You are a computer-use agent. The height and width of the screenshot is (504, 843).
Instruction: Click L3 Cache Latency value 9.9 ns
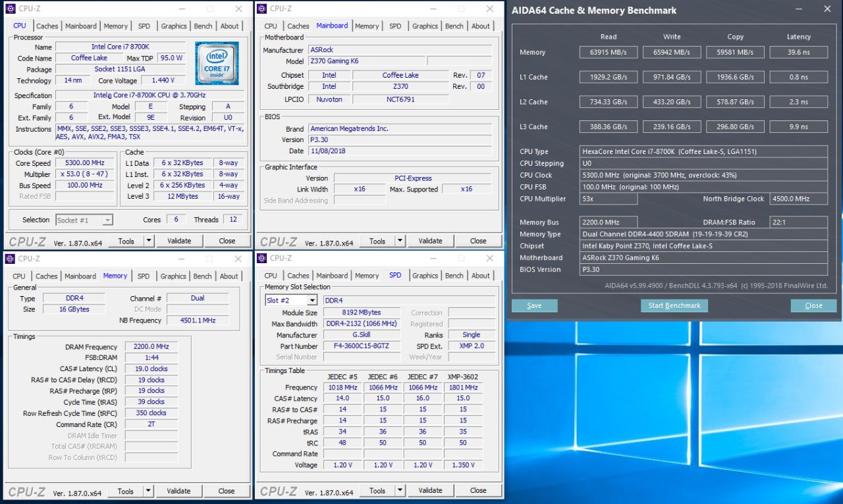click(798, 126)
